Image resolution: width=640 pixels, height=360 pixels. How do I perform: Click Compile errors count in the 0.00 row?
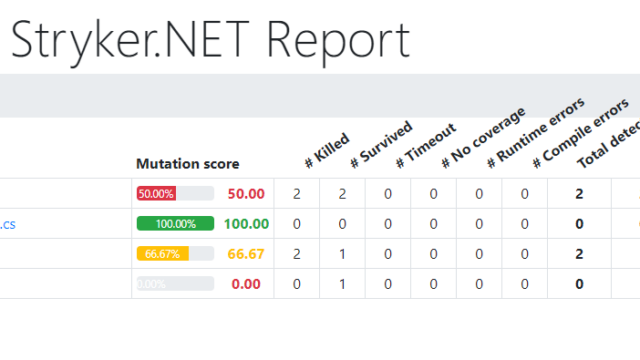pos(524,284)
